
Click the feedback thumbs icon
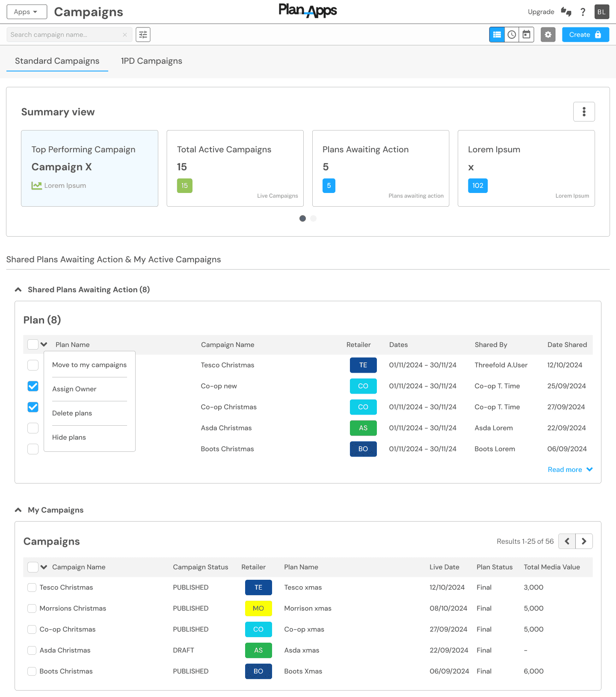coord(566,12)
